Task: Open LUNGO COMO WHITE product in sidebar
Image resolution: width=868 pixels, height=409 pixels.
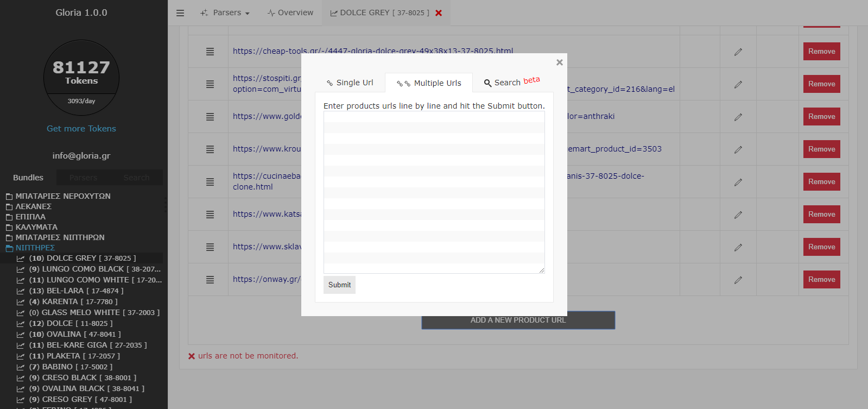Action: tap(95, 280)
